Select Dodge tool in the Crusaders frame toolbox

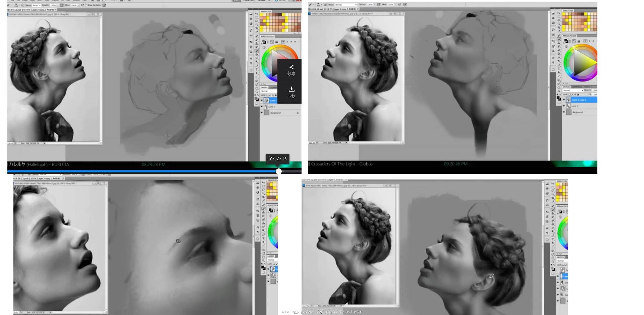[559, 61]
